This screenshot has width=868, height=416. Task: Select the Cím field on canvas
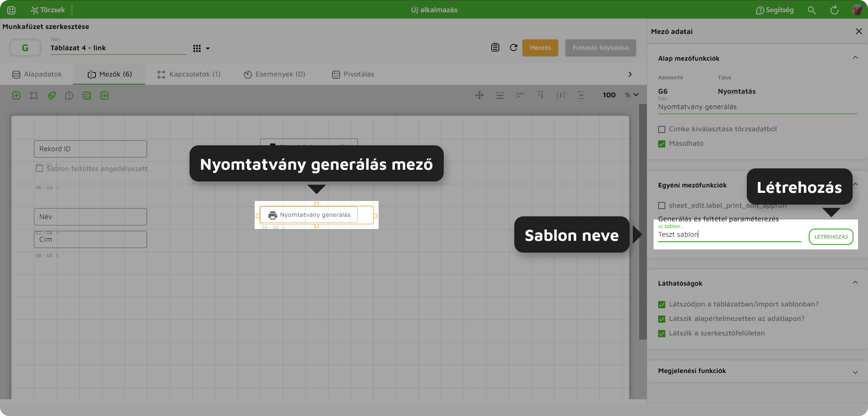[90, 239]
